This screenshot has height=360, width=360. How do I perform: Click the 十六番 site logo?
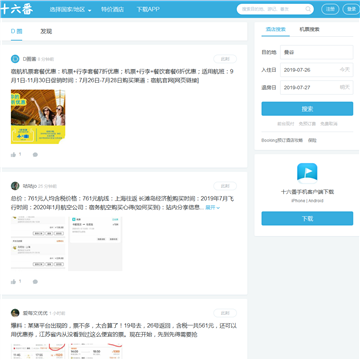tap(17, 9)
